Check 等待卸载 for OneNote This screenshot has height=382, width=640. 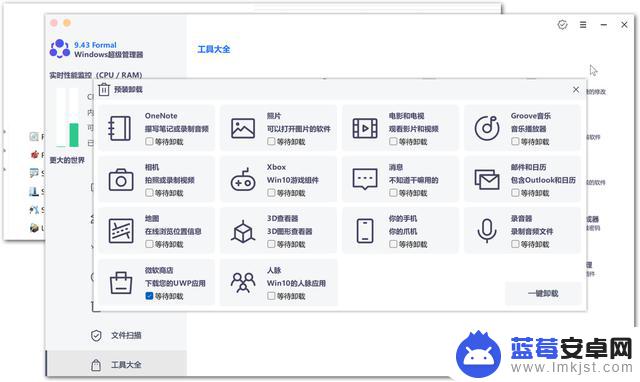149,142
